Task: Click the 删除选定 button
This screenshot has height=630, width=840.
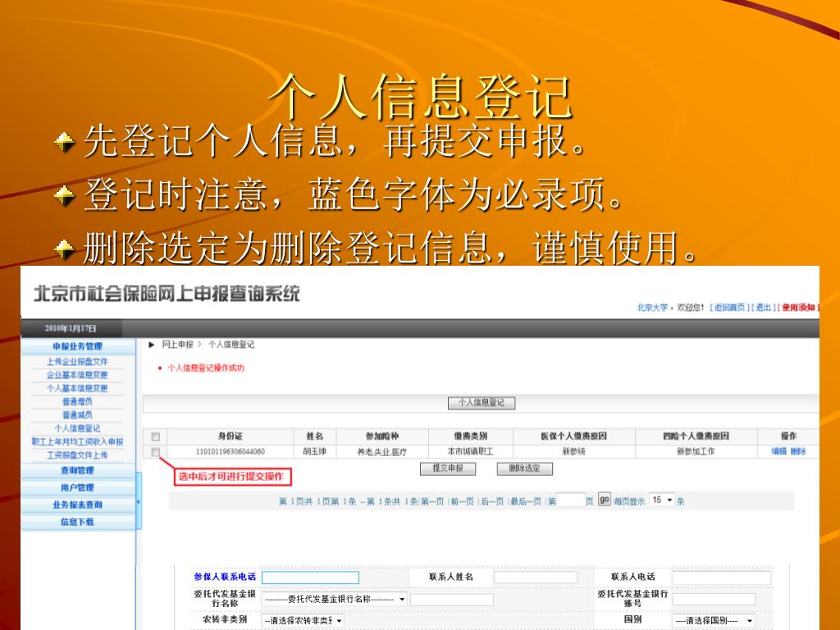Action: click(524, 468)
